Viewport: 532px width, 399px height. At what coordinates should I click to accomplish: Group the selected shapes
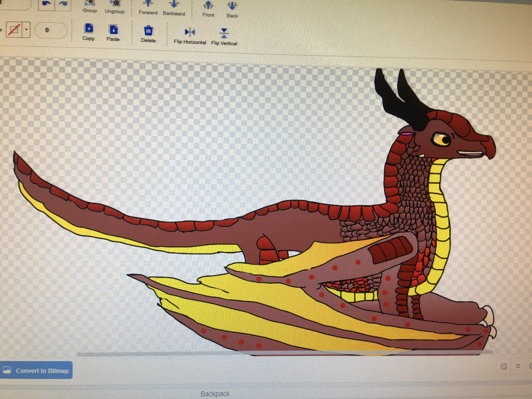click(90, 6)
